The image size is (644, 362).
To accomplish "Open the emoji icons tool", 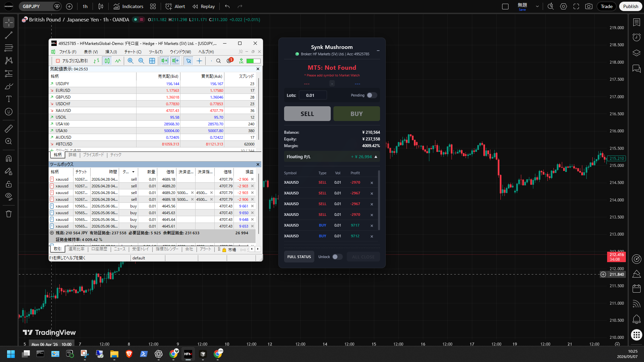I will click(9, 112).
